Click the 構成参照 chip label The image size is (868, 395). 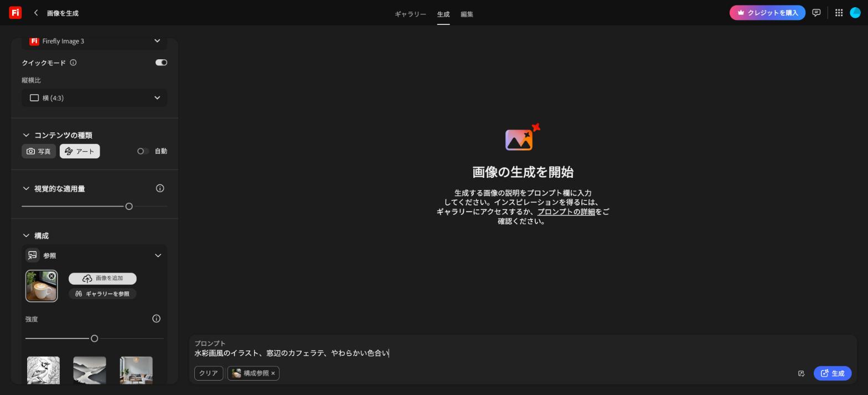pyautogui.click(x=256, y=373)
